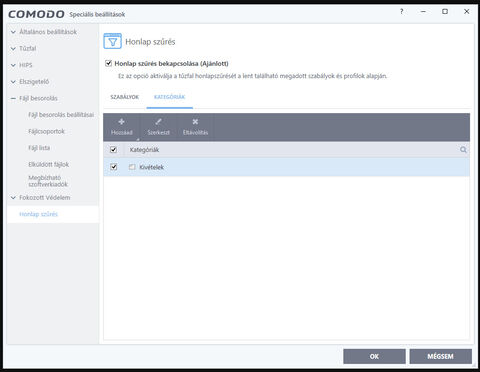Click the Honlap szűrés funnel icon
The height and width of the screenshot is (372, 480).
click(x=113, y=41)
